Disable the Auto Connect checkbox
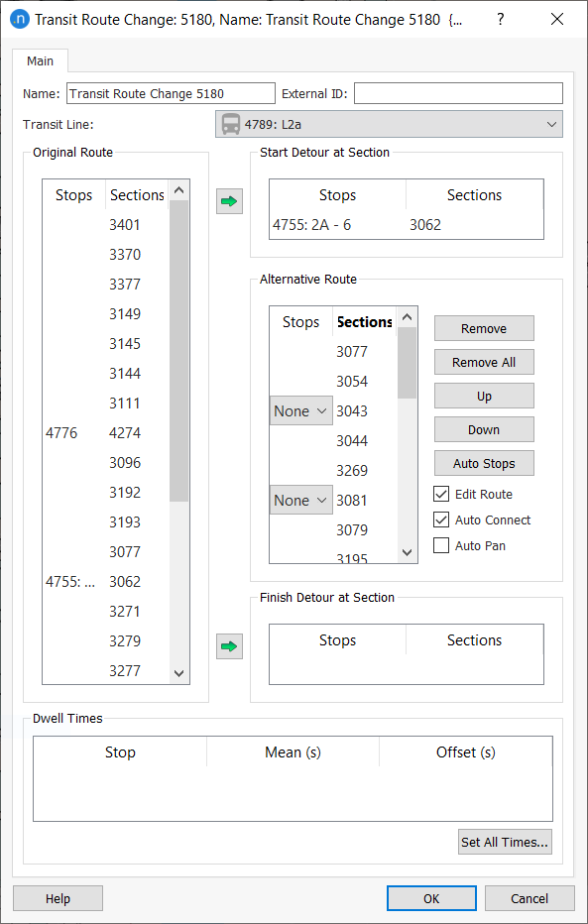 coord(440,520)
